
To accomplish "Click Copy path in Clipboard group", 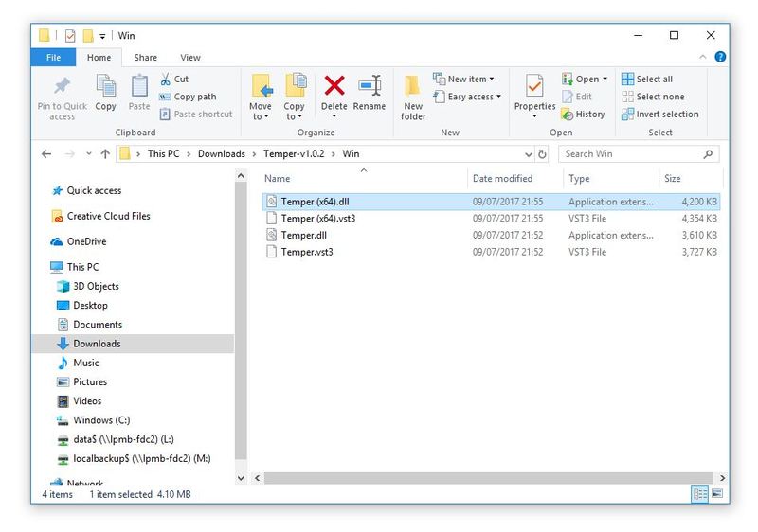I will point(188,97).
